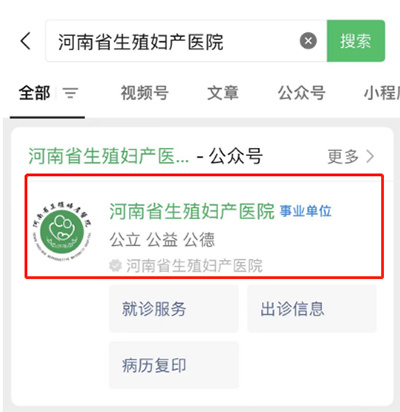Open the 病历复印 shortcut
Screen dimensions: 400x412
coord(174,365)
